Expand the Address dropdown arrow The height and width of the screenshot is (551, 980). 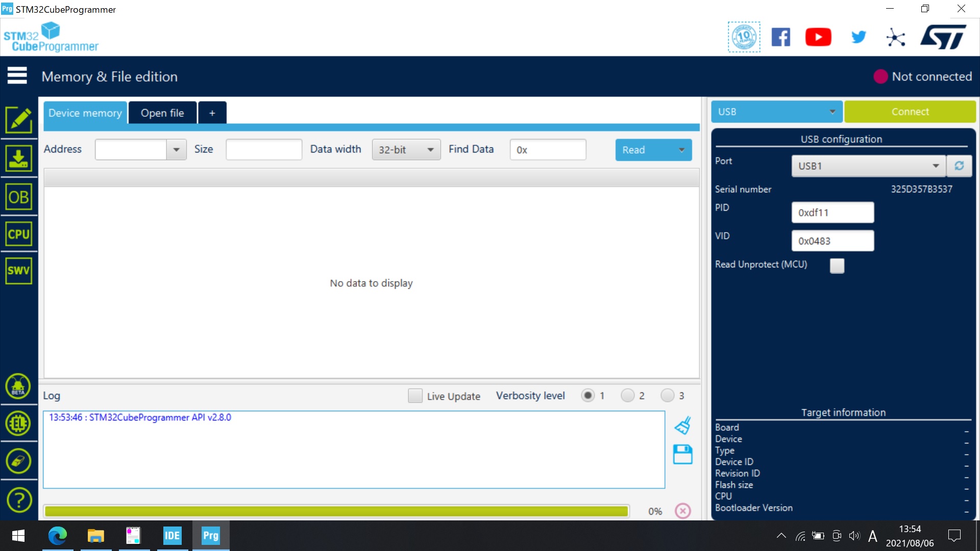click(x=176, y=149)
